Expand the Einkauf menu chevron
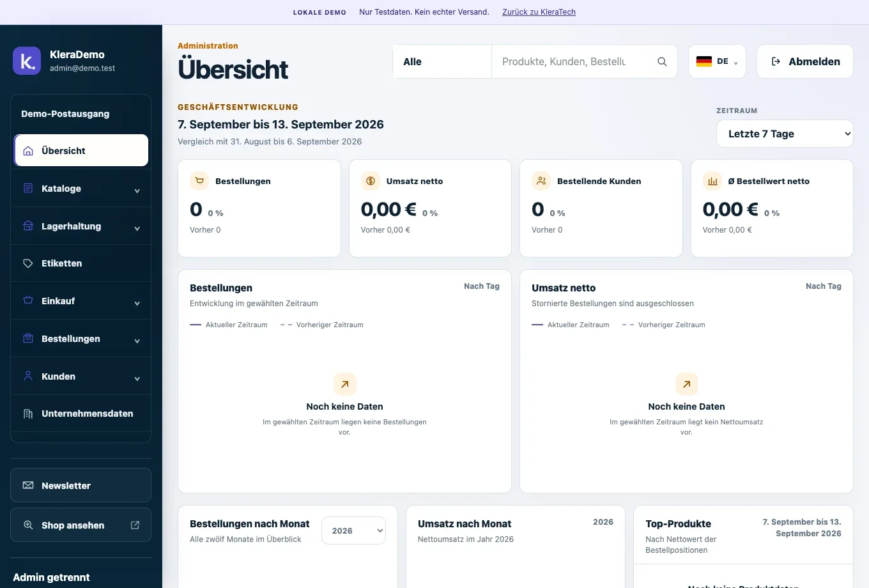 tap(137, 303)
